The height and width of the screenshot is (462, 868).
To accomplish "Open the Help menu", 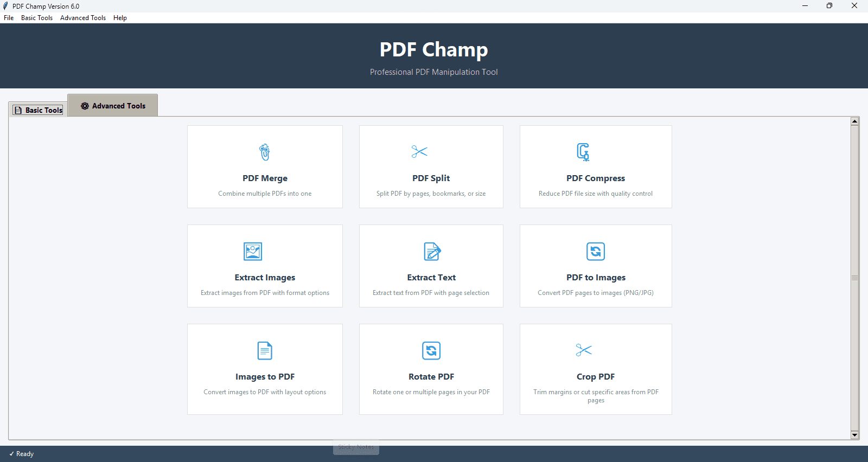I will coord(120,18).
